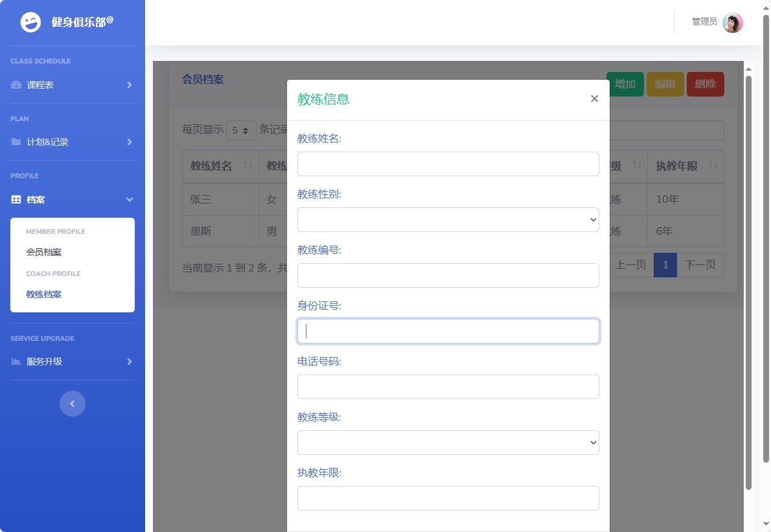771x532 pixels.
Task: Change the 每页显示 records-per-page selector
Action: coord(240,130)
